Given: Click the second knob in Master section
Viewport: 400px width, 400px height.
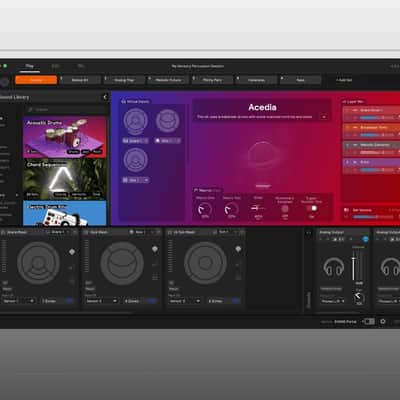Looking at the screenshot, I should (231, 209).
